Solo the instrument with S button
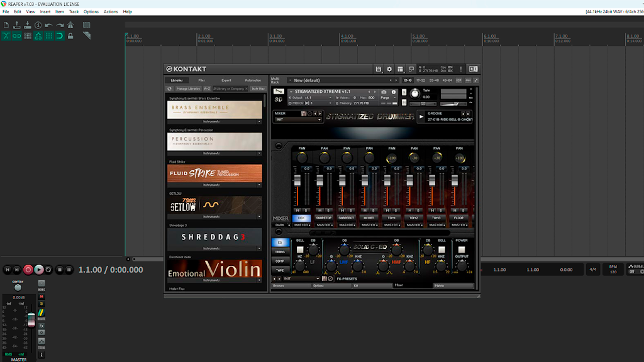The height and width of the screenshot is (362, 644). 404,92
